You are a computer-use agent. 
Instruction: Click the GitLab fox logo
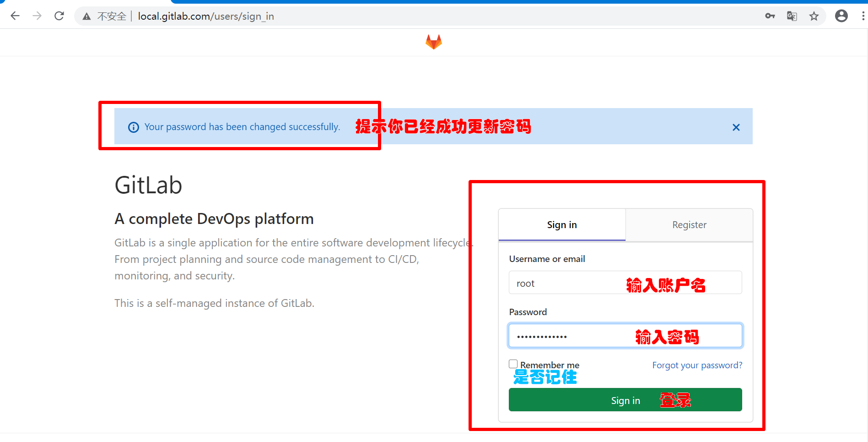[x=434, y=42]
